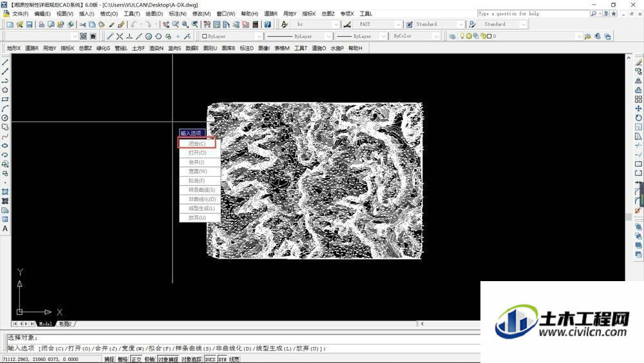Screen dimensions: 644x363
Task: Click the Pan realtime icon
Action: pyautogui.click(x=166, y=25)
